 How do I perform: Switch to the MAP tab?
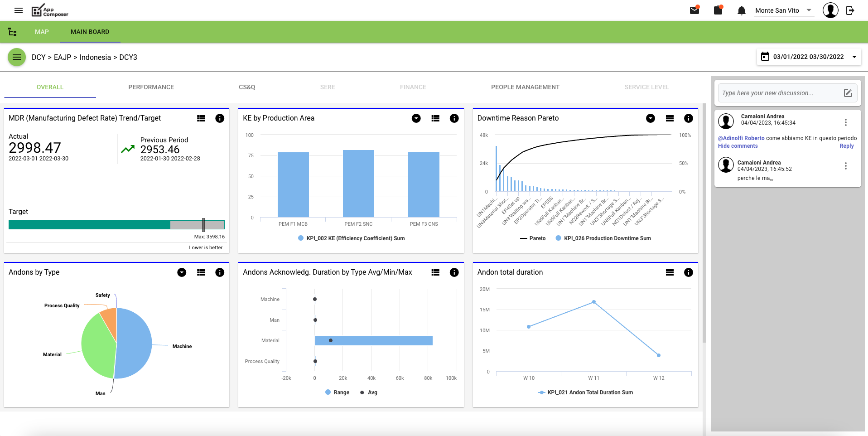point(42,32)
